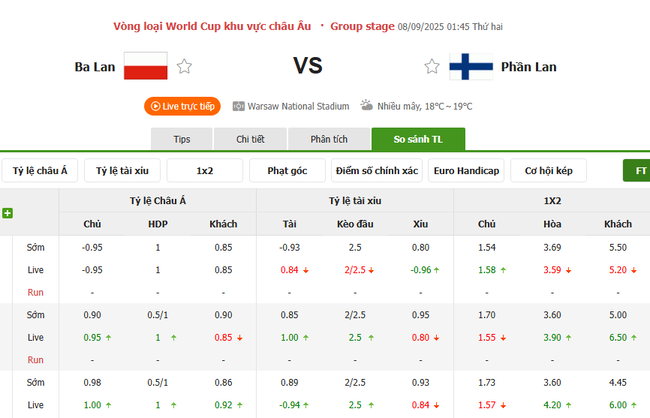The height and width of the screenshot is (418, 650).
Task: Click the Poland flag icon
Action: pyautogui.click(x=145, y=66)
